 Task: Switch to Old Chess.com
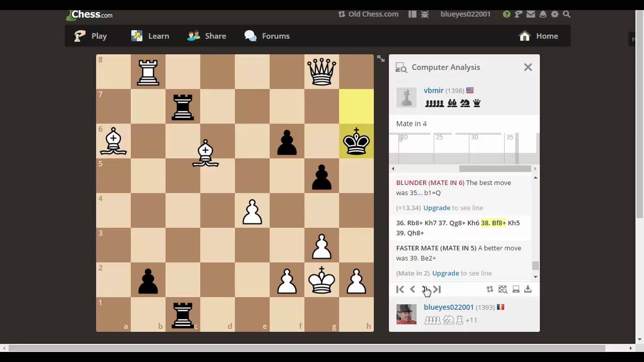(368, 14)
